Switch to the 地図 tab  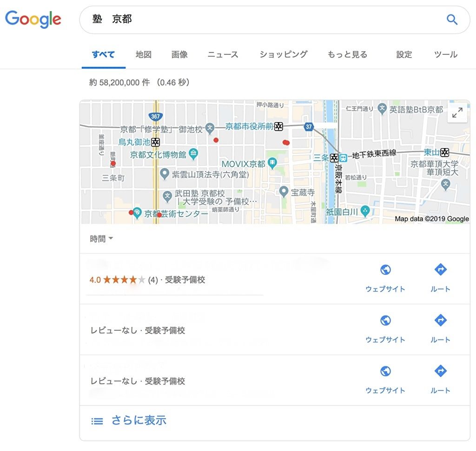point(144,54)
